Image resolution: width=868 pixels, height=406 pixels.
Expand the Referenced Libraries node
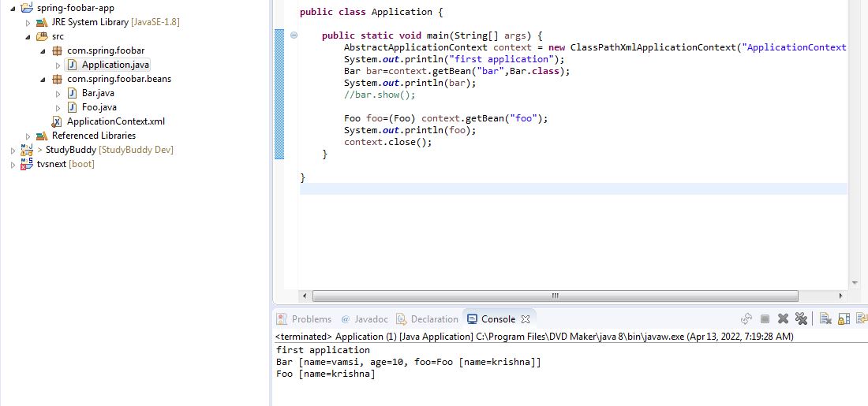tap(28, 136)
